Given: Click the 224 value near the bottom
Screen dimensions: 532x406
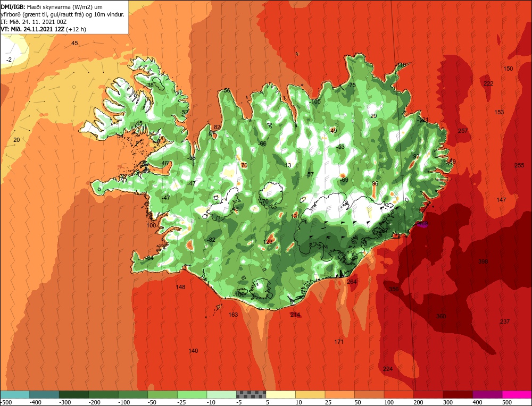Looking at the screenshot, I should pos(388,369).
